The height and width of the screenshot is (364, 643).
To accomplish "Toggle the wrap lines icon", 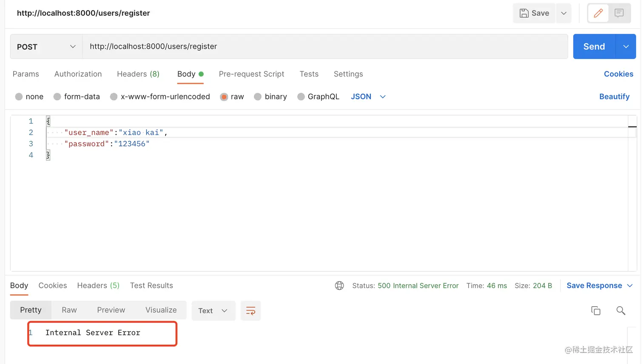I will click(x=250, y=311).
